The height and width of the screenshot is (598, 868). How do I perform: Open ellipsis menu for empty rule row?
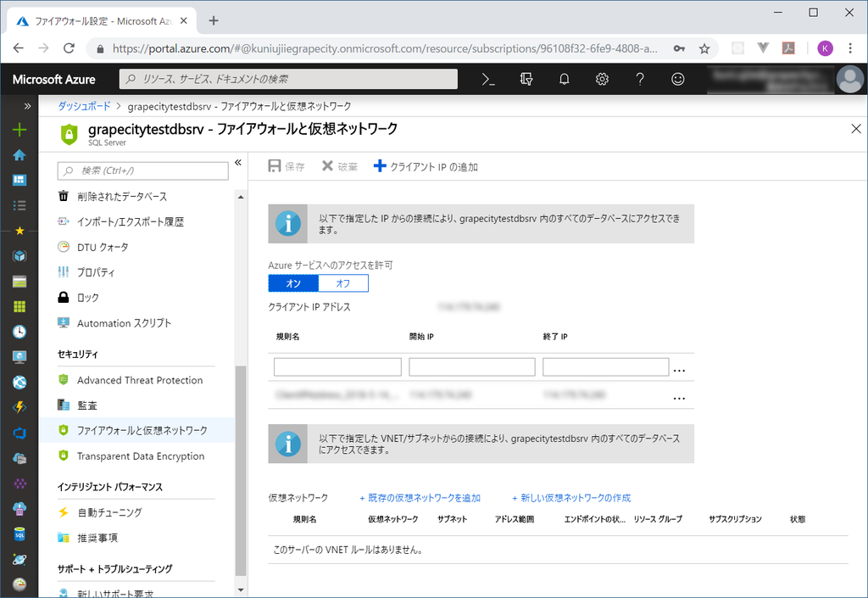tap(679, 370)
